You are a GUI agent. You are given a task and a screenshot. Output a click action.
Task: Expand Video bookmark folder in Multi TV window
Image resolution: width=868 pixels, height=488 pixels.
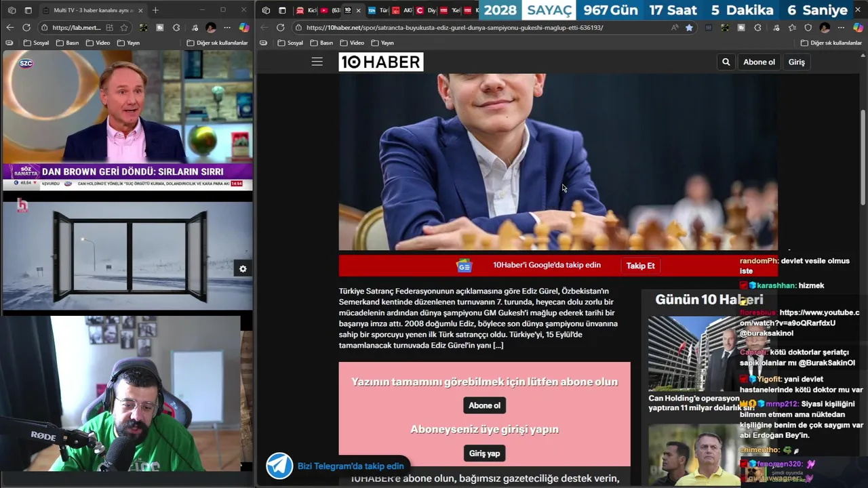coord(98,43)
